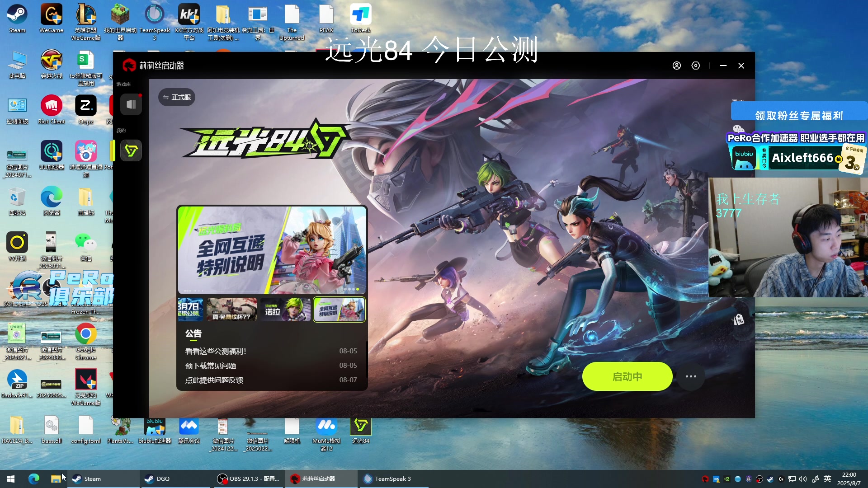The width and height of the screenshot is (868, 488).
Task: Open PEAK desktop file icon
Action: [x=326, y=19]
